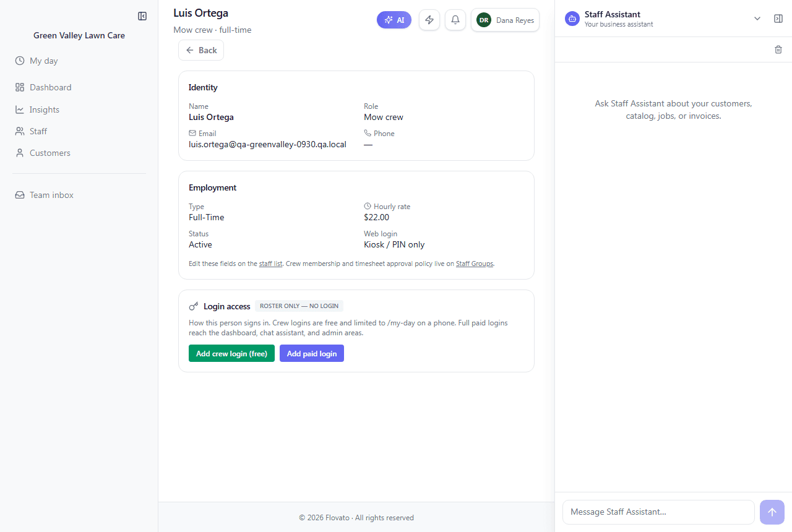This screenshot has height=532, width=792.
Task: Collapse the left sidebar panel icon
Action: point(142,16)
